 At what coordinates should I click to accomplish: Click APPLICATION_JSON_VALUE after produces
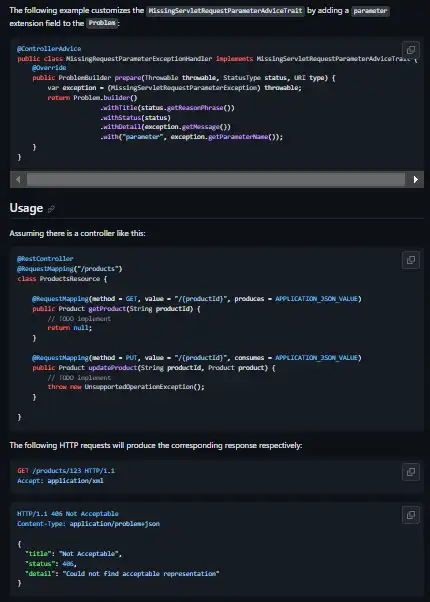click(x=316, y=299)
